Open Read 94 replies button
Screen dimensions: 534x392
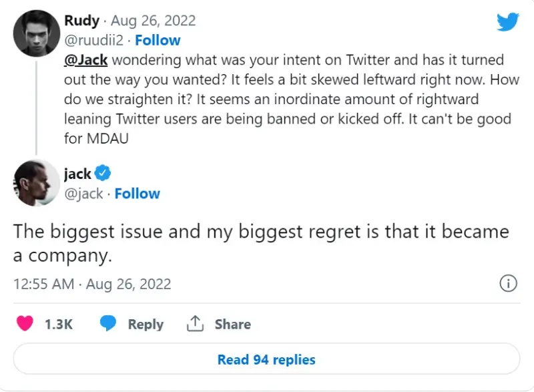[x=266, y=359]
